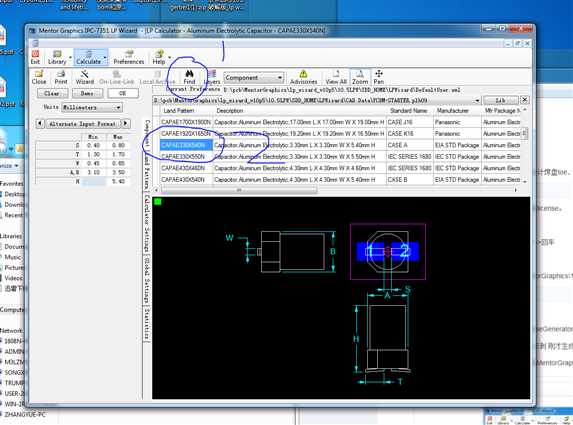The height and width of the screenshot is (425, 573).
Task: Click the CASE B standard name cell
Action: pos(409,180)
